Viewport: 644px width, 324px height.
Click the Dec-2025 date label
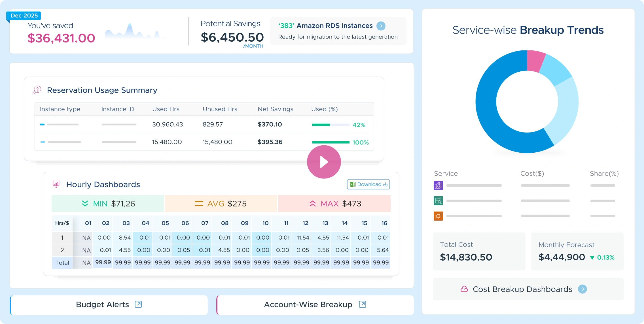(x=24, y=16)
